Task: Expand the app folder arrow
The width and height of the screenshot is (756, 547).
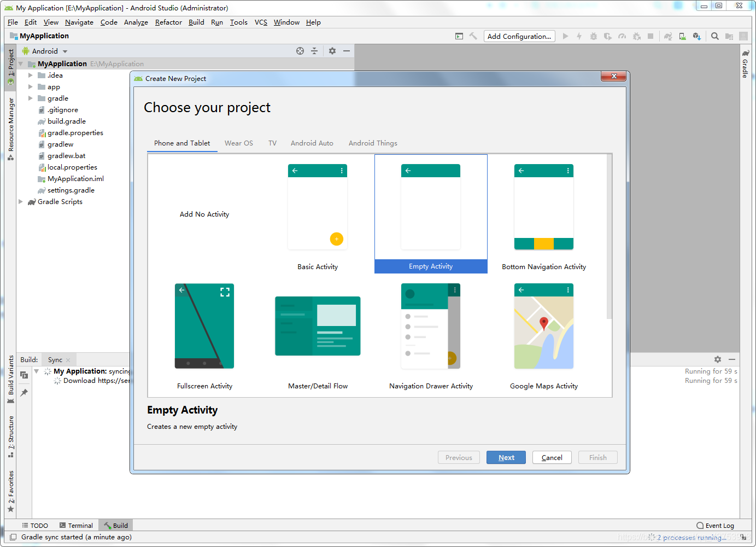Action: tap(31, 87)
